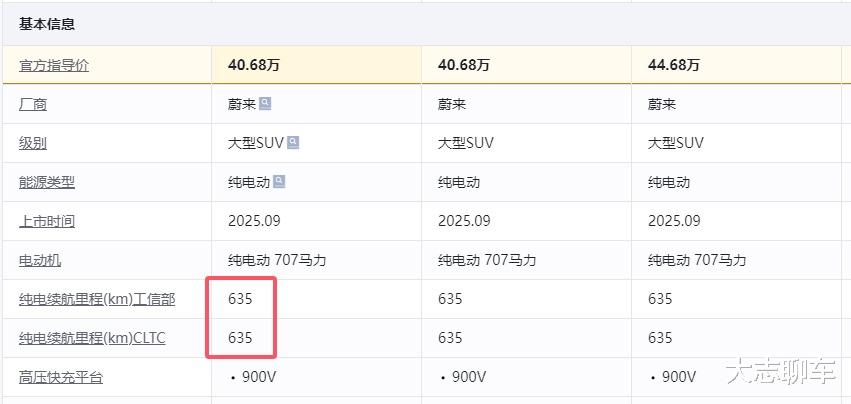Select the 上市时间 label link
The width and height of the screenshot is (851, 404).
coord(47,221)
